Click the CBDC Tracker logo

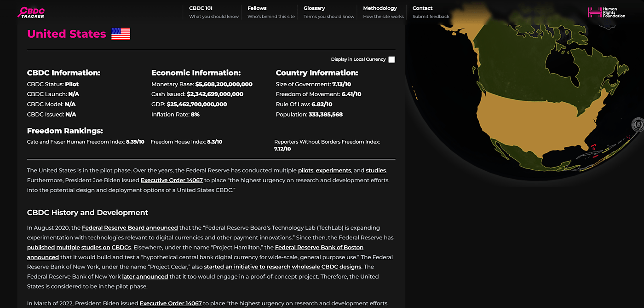31,12
